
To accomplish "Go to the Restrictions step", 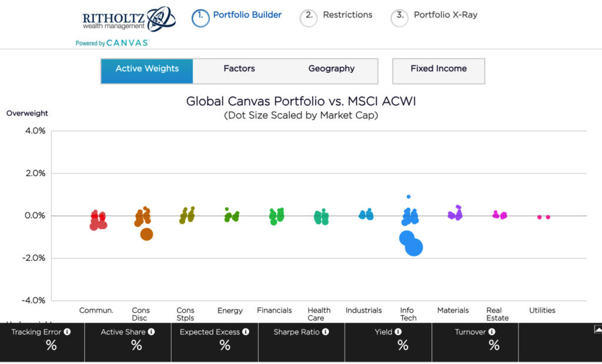I will coord(347,15).
